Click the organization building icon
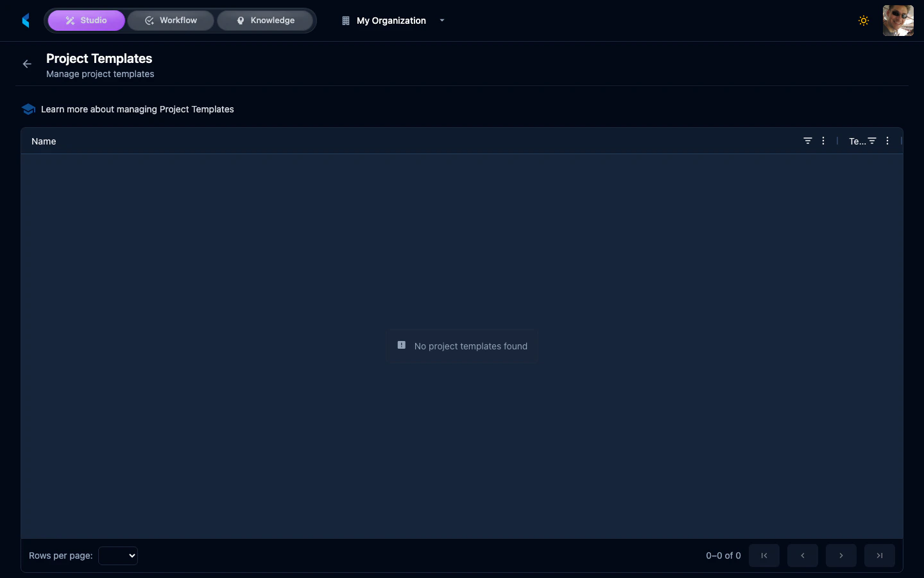 (345, 21)
